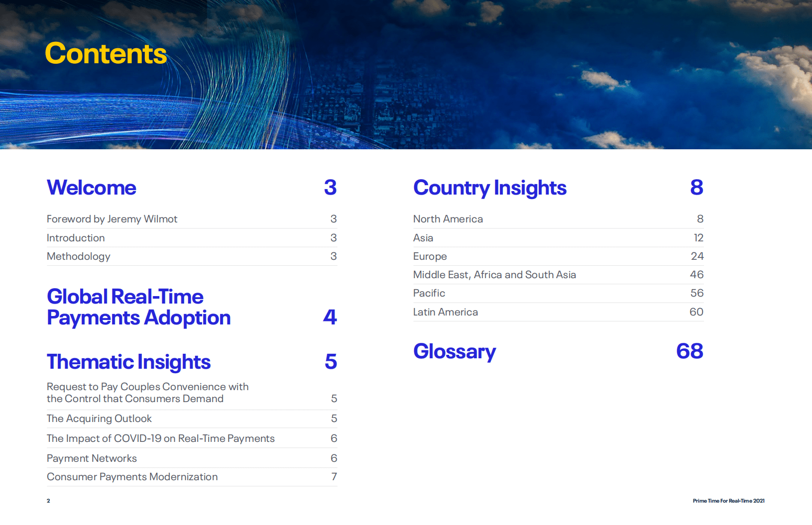Image resolution: width=812 pixels, height=525 pixels.
Task: Select the North America entry
Action: coord(448,219)
